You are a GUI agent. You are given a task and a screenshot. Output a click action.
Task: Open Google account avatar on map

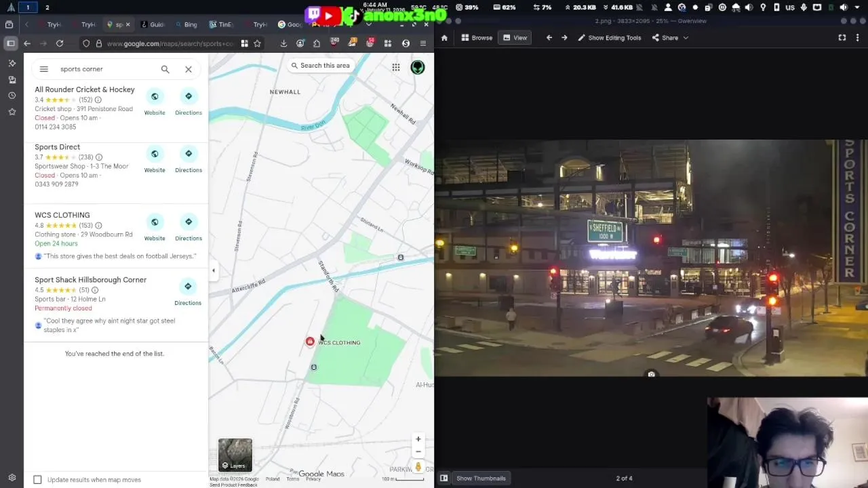[x=418, y=67]
